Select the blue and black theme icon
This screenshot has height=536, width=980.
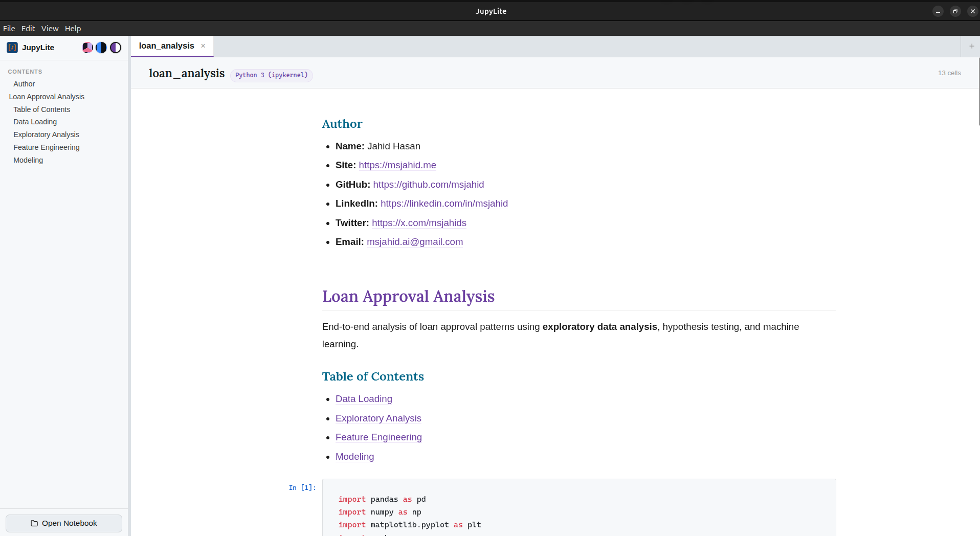pos(101,47)
